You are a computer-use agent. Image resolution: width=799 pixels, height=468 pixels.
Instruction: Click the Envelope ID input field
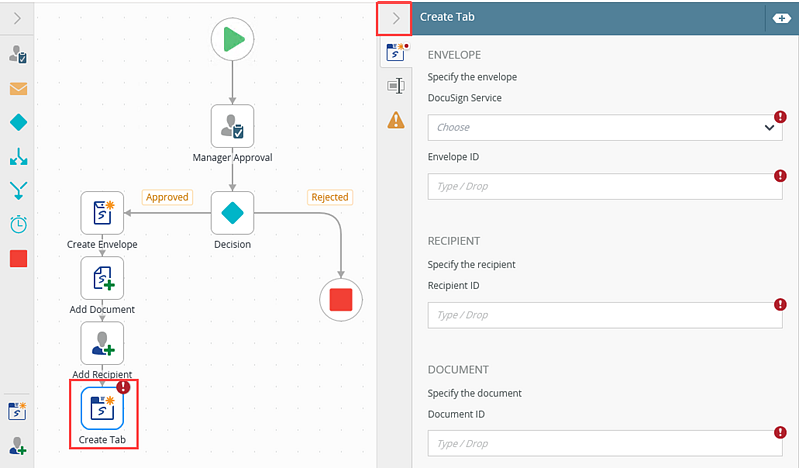coord(604,186)
